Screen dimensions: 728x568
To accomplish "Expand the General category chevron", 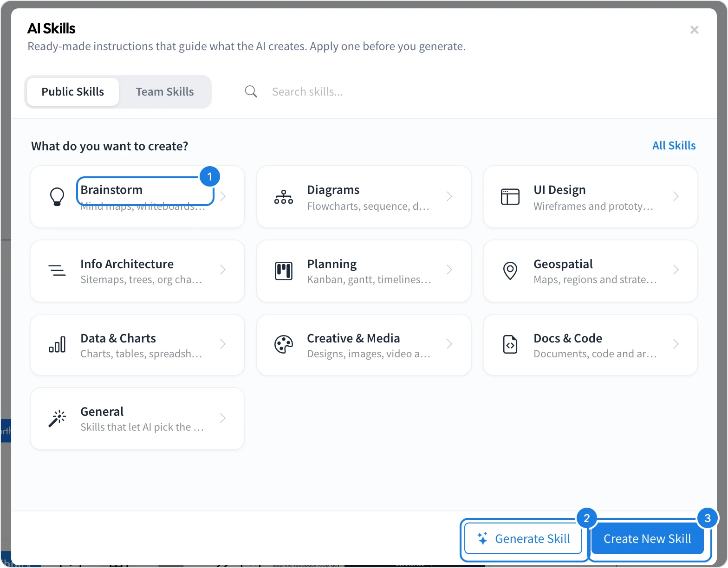I will pos(223,418).
